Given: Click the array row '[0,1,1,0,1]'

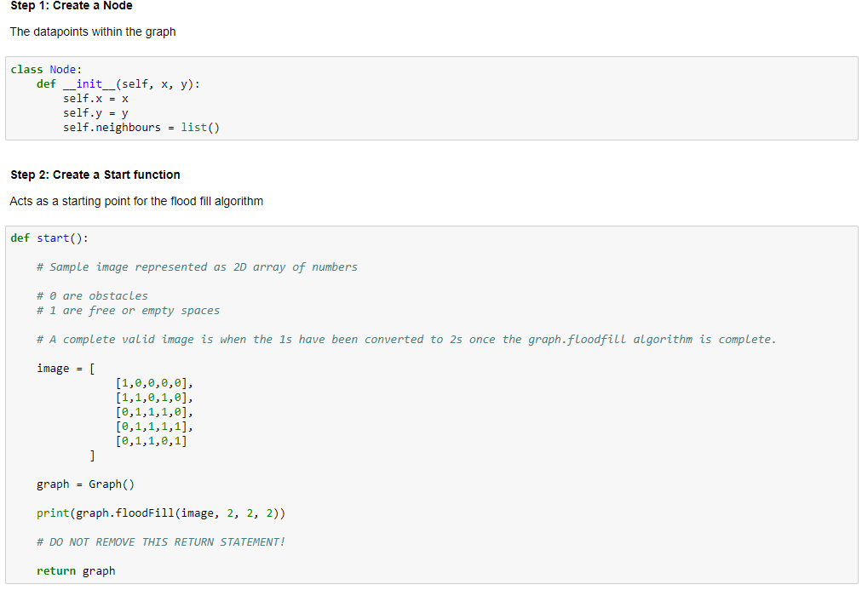Looking at the screenshot, I should 152,440.
